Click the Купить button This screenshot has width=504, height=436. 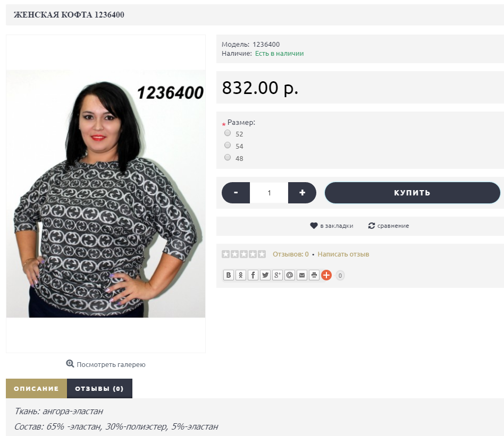[x=413, y=193]
